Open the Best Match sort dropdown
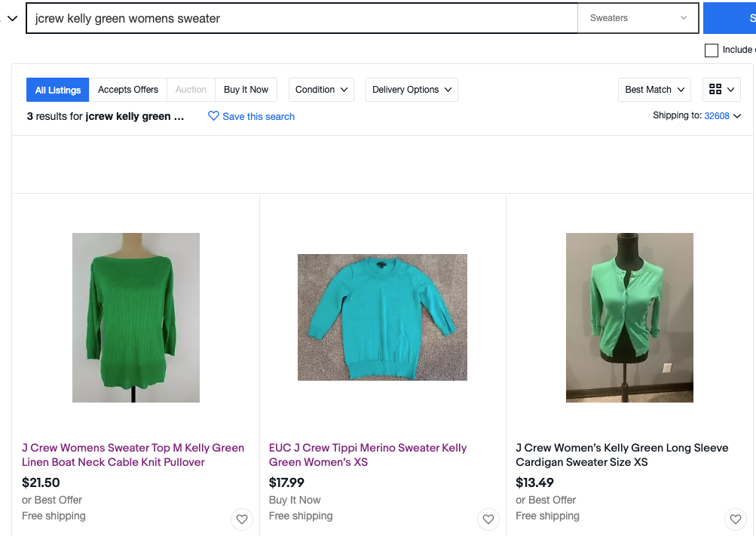 [x=654, y=90]
